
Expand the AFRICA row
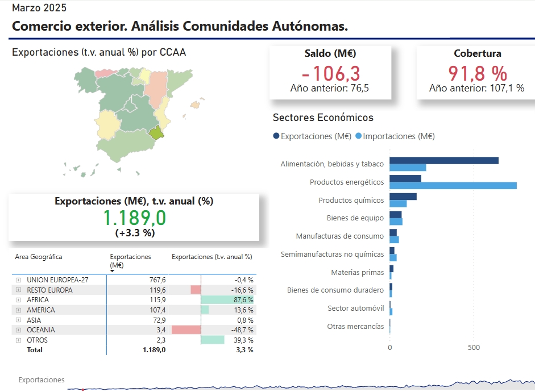point(18,300)
